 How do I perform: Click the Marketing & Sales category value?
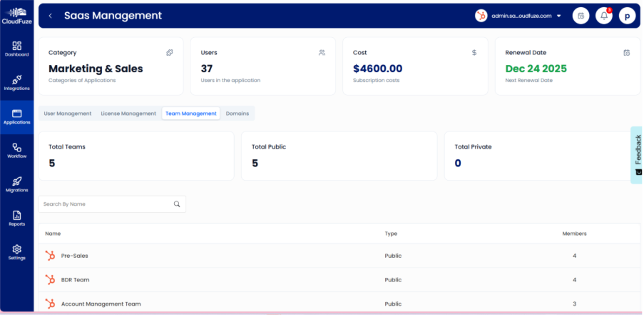[96, 69]
